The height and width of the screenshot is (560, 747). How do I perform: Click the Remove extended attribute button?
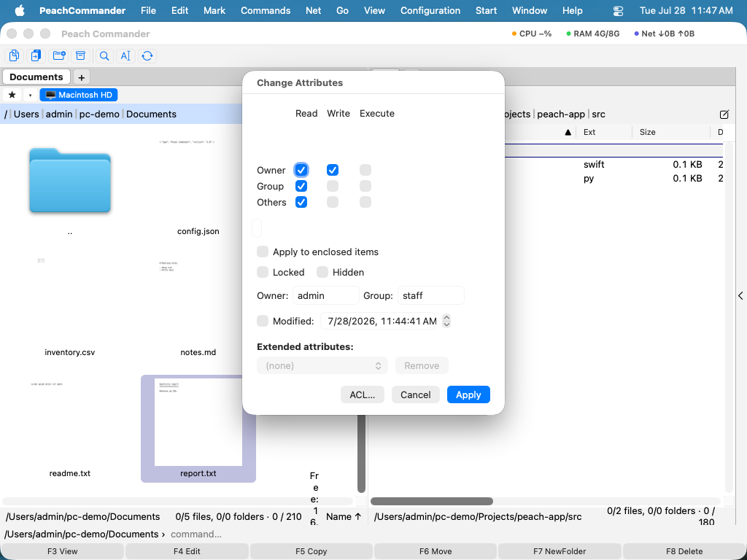point(422,366)
